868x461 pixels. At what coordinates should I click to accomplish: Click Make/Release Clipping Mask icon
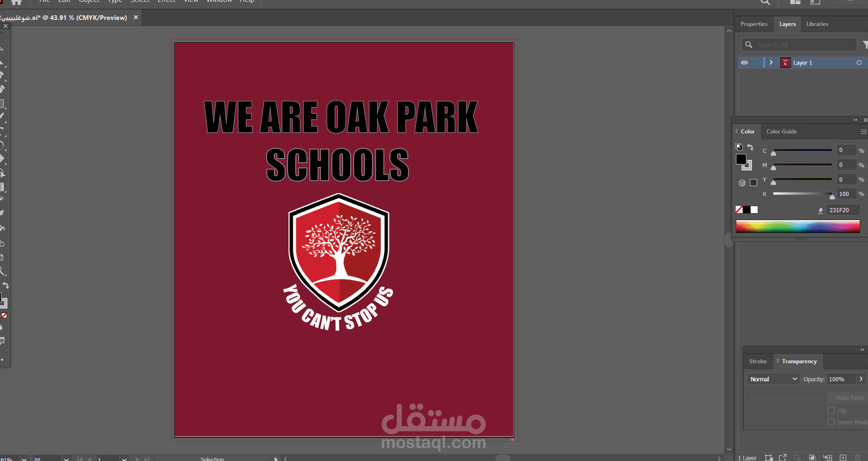(x=812, y=458)
